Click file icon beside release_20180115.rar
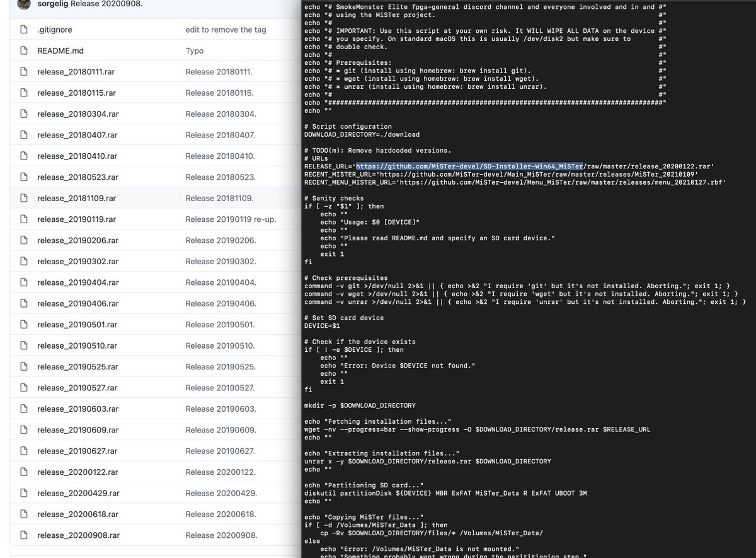 (x=23, y=93)
